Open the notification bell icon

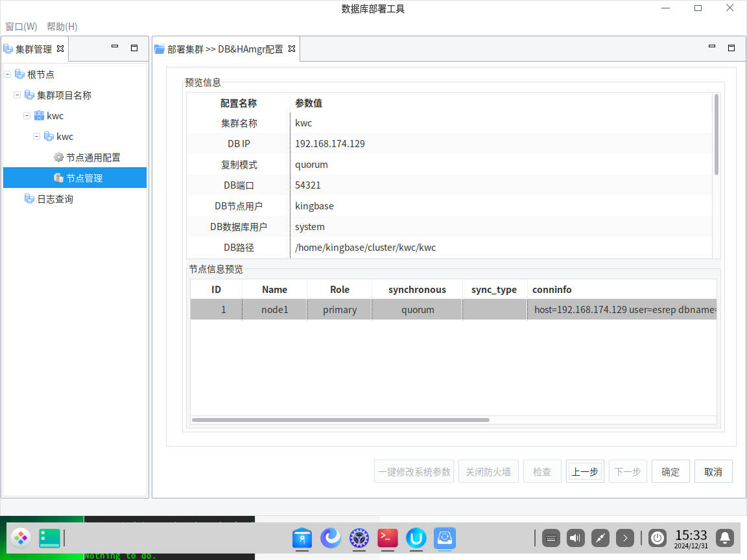pyautogui.click(x=725, y=538)
